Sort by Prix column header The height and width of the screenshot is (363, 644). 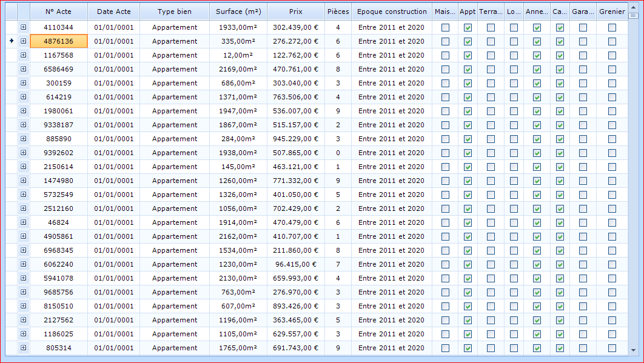[x=296, y=12]
